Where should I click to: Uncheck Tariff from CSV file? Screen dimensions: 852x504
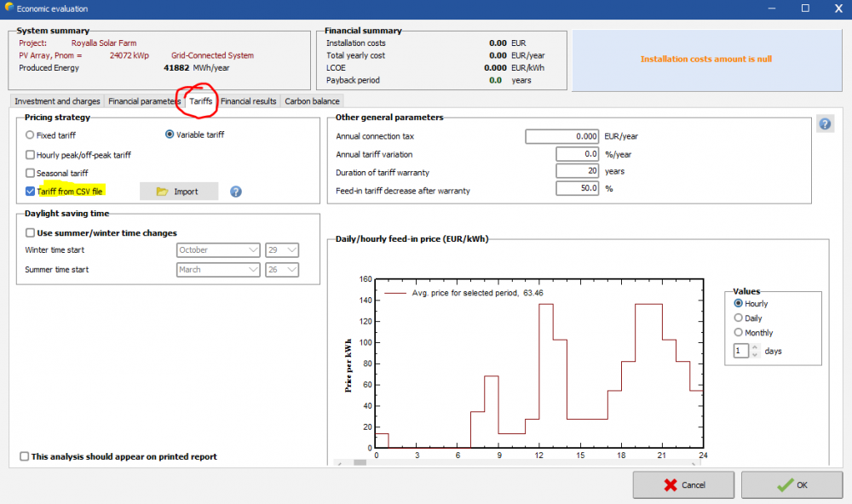(x=31, y=192)
